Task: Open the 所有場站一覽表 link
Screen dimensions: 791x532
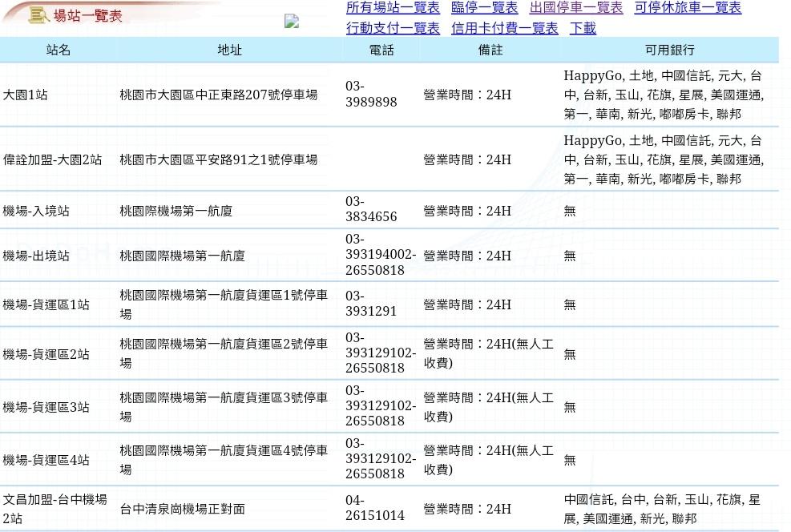Action: (393, 8)
